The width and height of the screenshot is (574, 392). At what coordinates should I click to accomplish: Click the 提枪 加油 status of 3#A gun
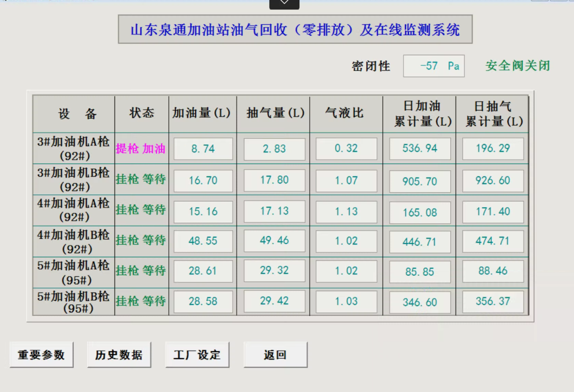click(141, 149)
